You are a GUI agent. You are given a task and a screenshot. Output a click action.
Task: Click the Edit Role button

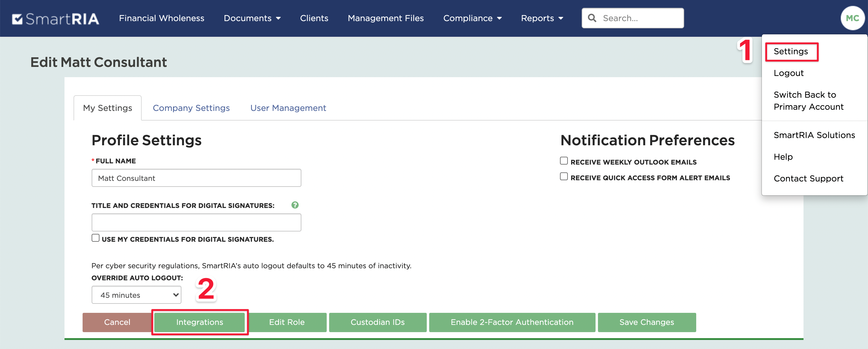coord(287,322)
